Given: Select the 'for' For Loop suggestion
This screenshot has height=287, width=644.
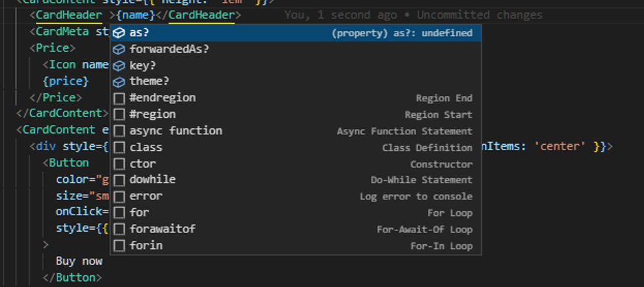Looking at the screenshot, I should (x=139, y=213).
